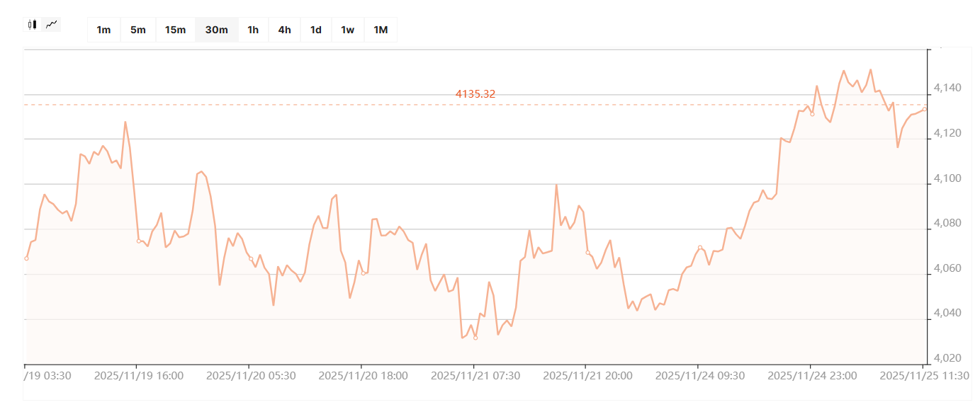This screenshot has height=407, width=980.
Task: Switch to candlestick chart view
Action: click(x=32, y=24)
